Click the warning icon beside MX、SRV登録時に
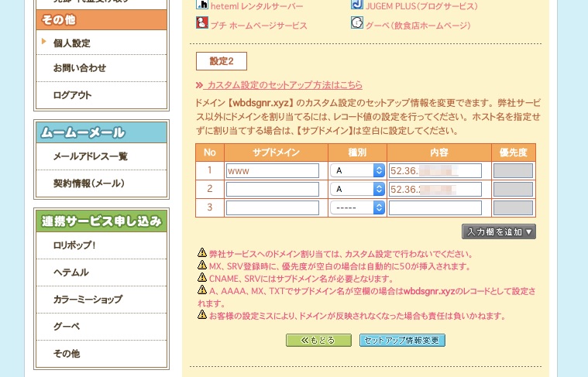588x377 pixels. click(x=202, y=265)
